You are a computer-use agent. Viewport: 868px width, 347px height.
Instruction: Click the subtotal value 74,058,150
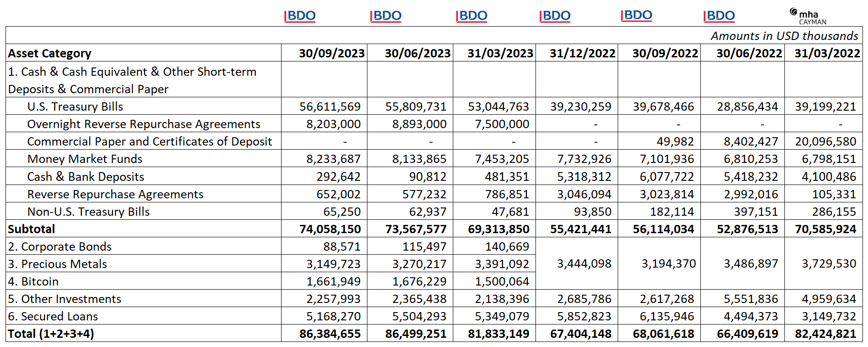[330, 229]
